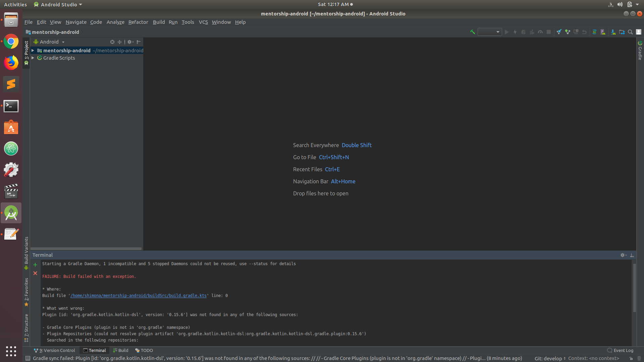Click the Show History clock icon

click(x=576, y=32)
